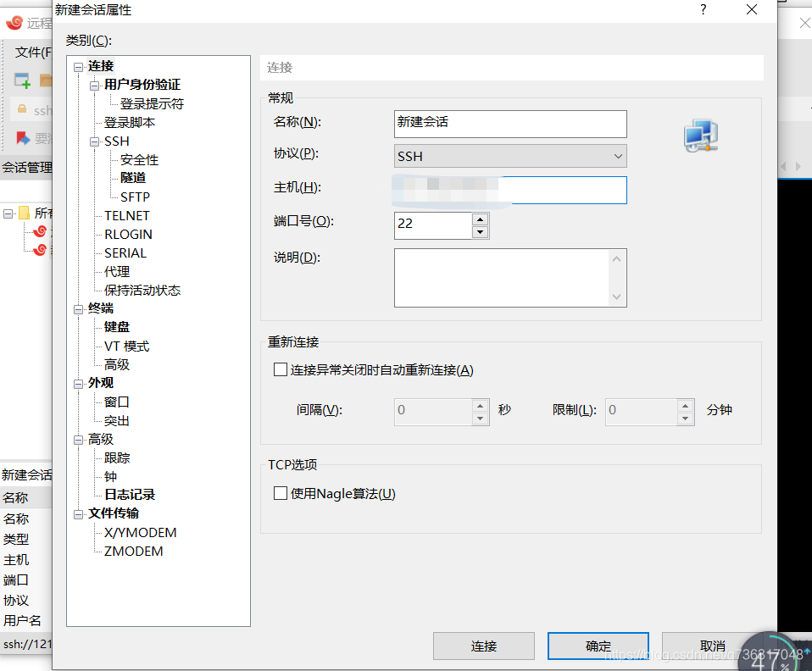812x671 pixels.
Task: Collapse the SSH tree node
Action: pos(94,141)
